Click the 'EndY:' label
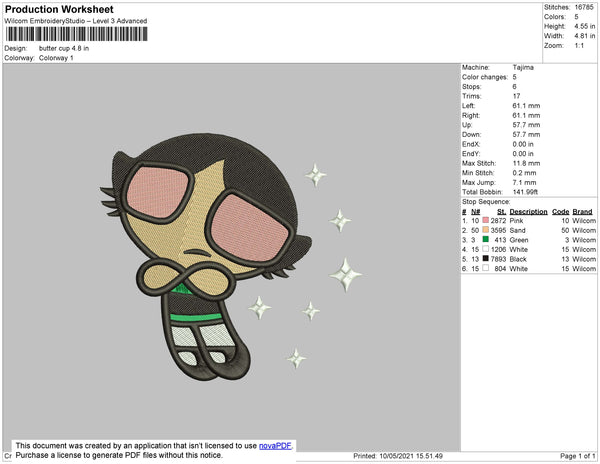This screenshot has height=464, width=600. pos(471,154)
